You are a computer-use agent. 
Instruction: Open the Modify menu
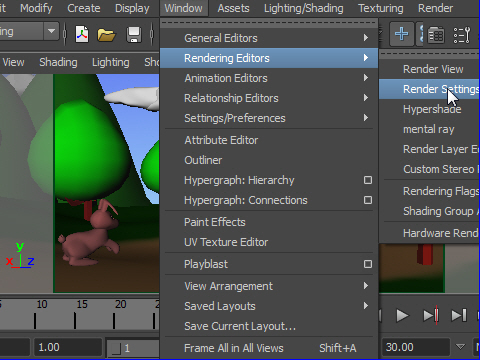36,8
